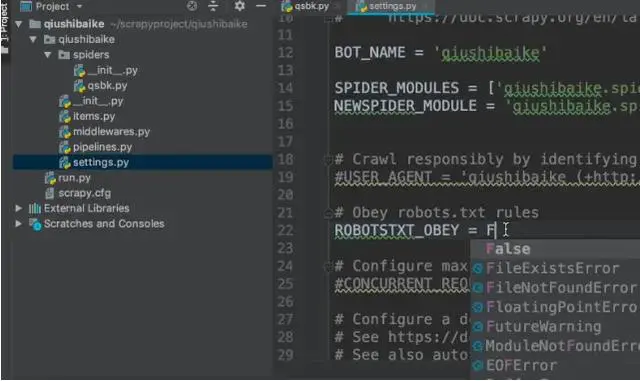This screenshot has width=640, height=381.
Task: Open middlewares.py file
Action: tap(111, 131)
